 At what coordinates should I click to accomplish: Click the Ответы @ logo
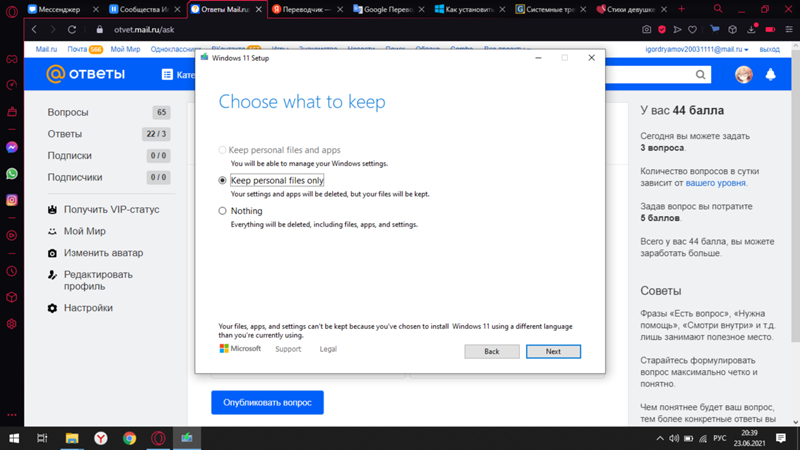(85, 74)
